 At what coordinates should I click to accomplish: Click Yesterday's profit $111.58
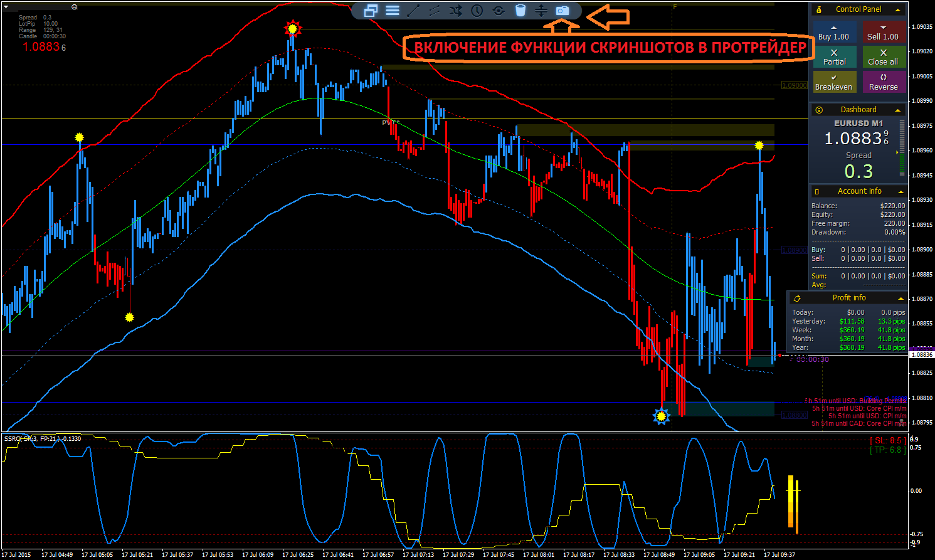pyautogui.click(x=852, y=321)
